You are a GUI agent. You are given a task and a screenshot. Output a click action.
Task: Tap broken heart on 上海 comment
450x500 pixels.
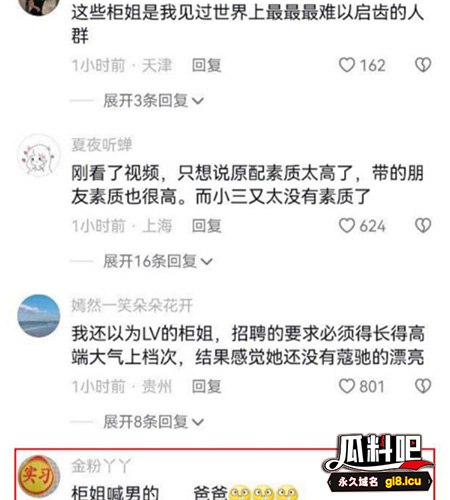(423, 226)
